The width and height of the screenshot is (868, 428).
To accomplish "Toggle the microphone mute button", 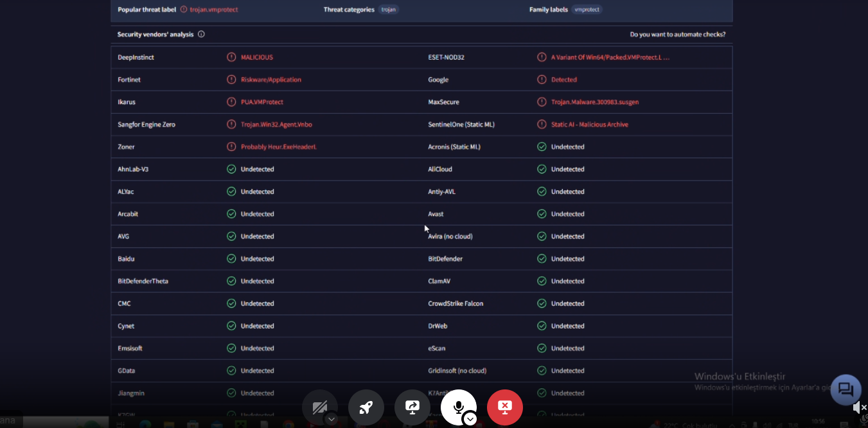I will (458, 407).
